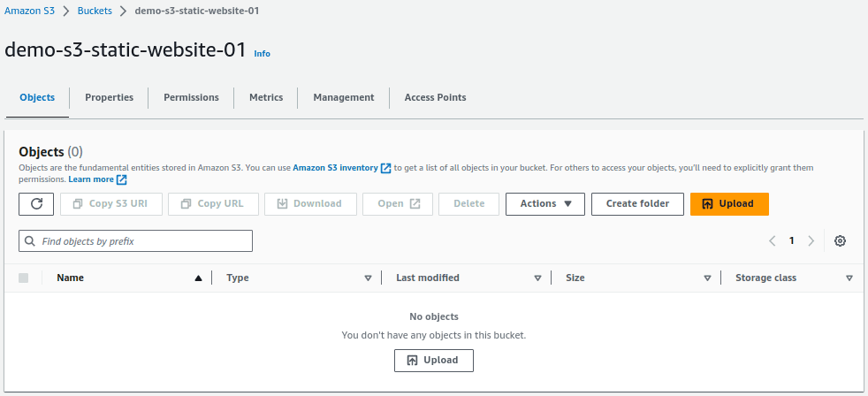Open the Permissions tab
This screenshot has width=868, height=396.
191,97
